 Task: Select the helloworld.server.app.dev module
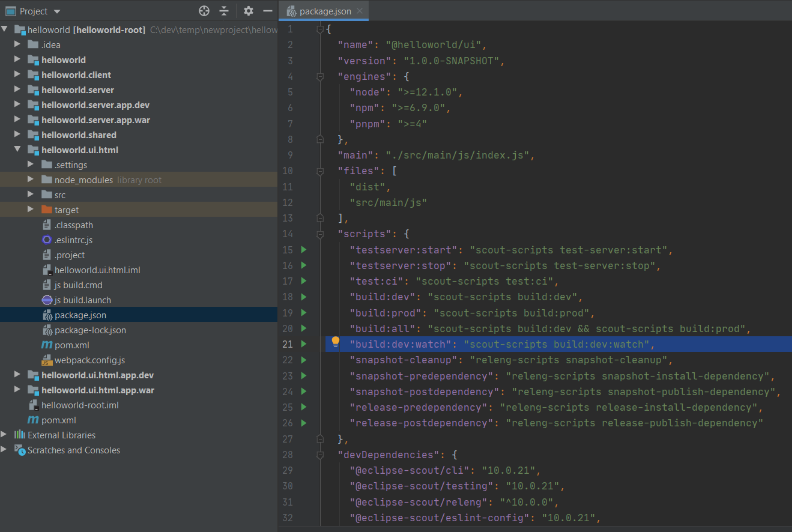(x=95, y=105)
